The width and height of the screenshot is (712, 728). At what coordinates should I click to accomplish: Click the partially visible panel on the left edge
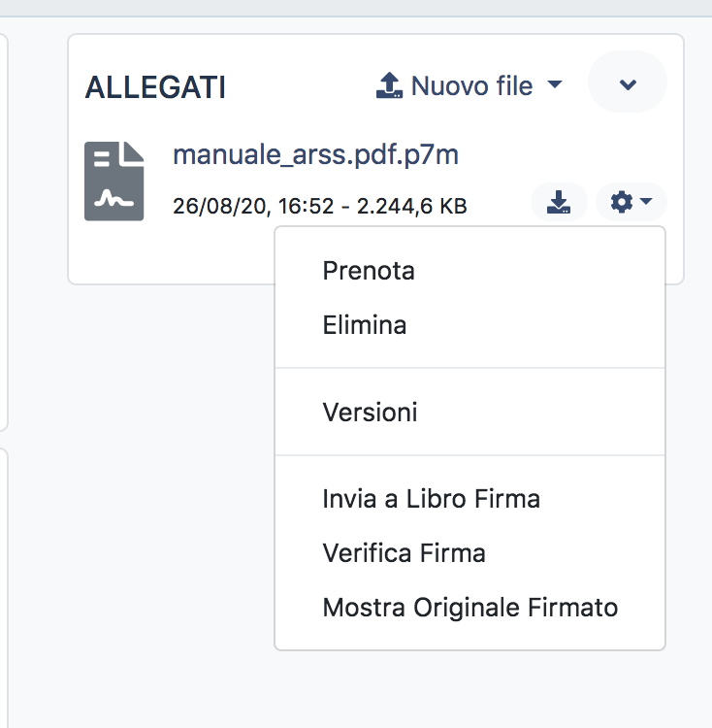point(4,233)
